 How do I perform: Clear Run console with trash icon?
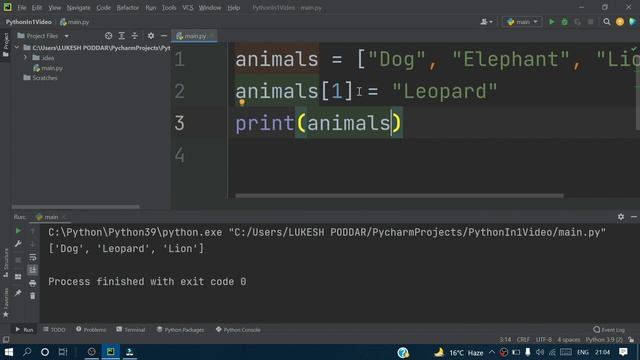[33, 296]
